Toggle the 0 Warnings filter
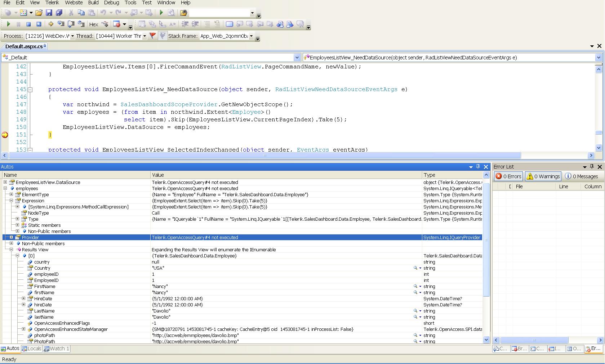 [543, 176]
